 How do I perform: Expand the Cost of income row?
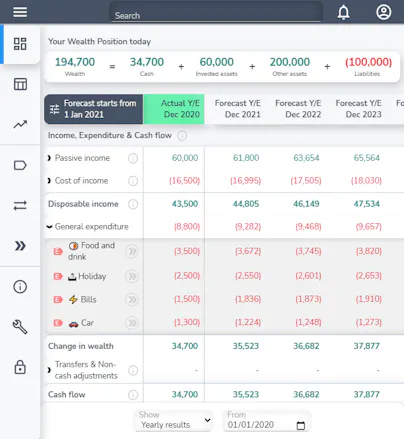[x=49, y=181]
